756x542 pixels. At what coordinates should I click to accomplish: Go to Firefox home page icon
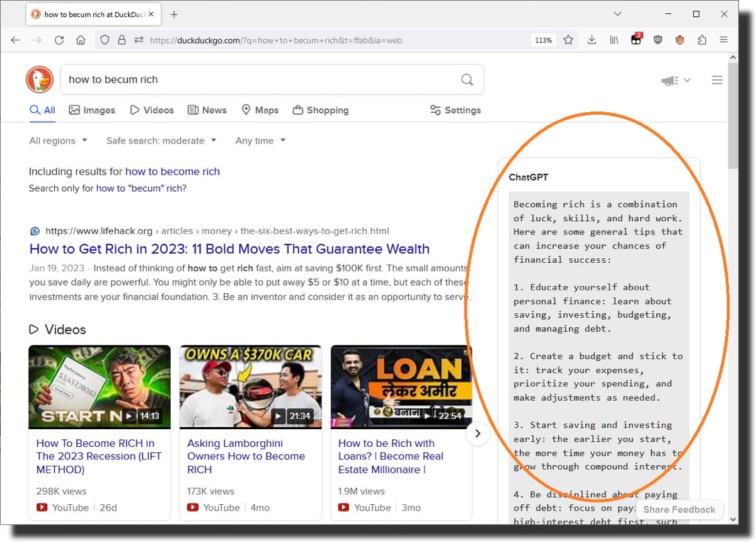[81, 40]
